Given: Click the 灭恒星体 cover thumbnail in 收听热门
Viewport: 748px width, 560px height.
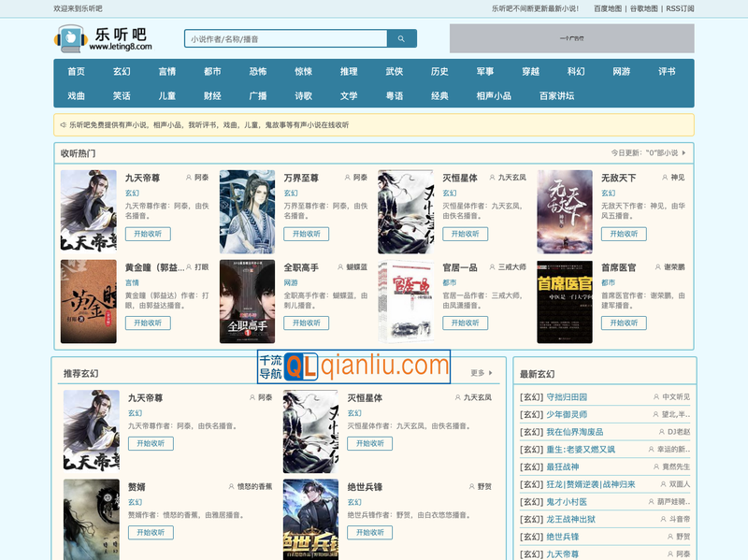Looking at the screenshot, I should point(406,212).
